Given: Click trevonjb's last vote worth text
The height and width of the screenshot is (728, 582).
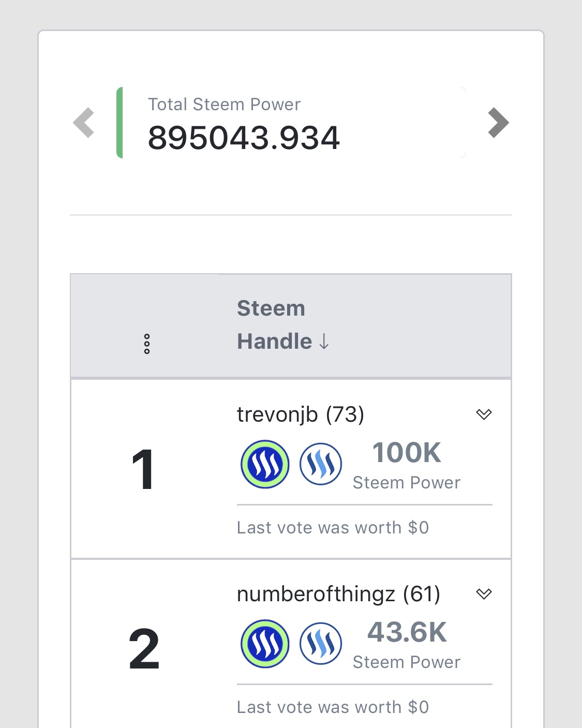Looking at the screenshot, I should tap(333, 527).
